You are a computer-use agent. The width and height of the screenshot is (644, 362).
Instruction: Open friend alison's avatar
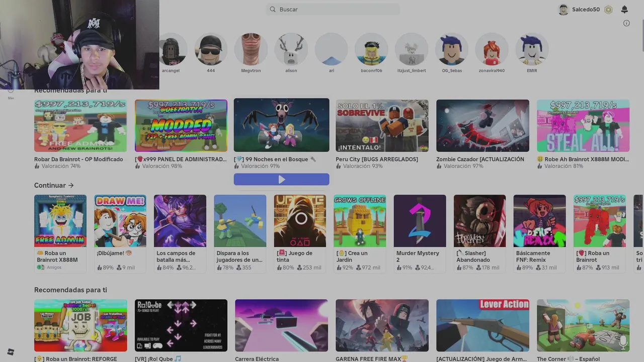point(291,49)
